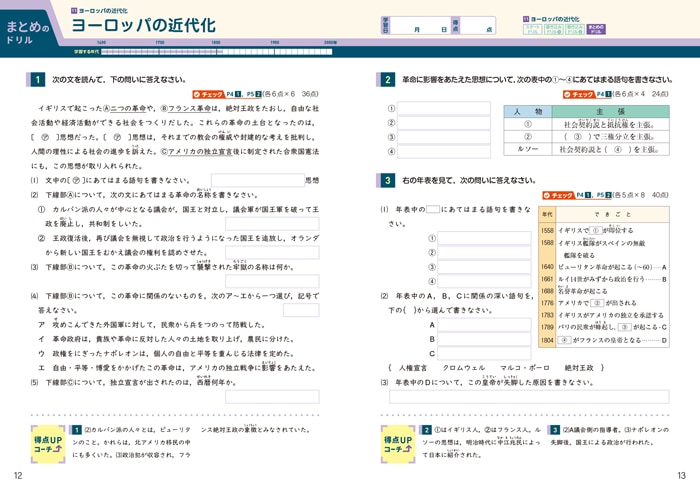Click the まとめのドリル badge in top-left corner
The image size is (700, 494).
click(28, 22)
